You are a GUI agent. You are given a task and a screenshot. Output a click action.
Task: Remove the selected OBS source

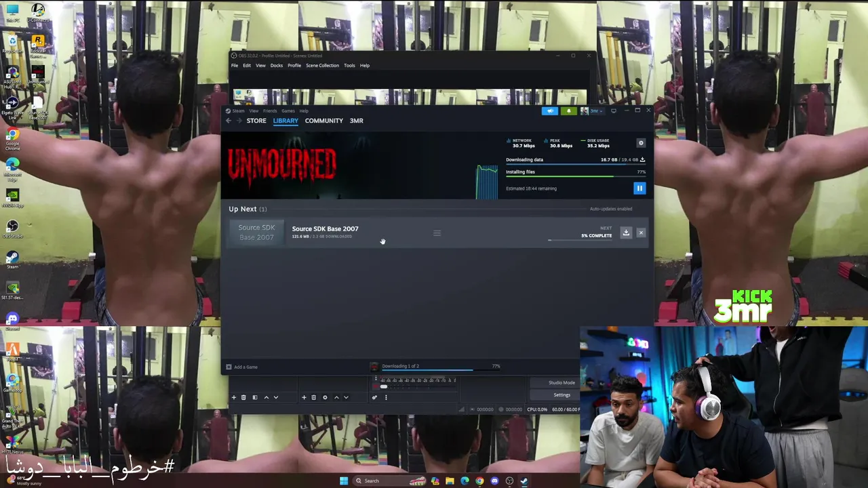(x=313, y=398)
